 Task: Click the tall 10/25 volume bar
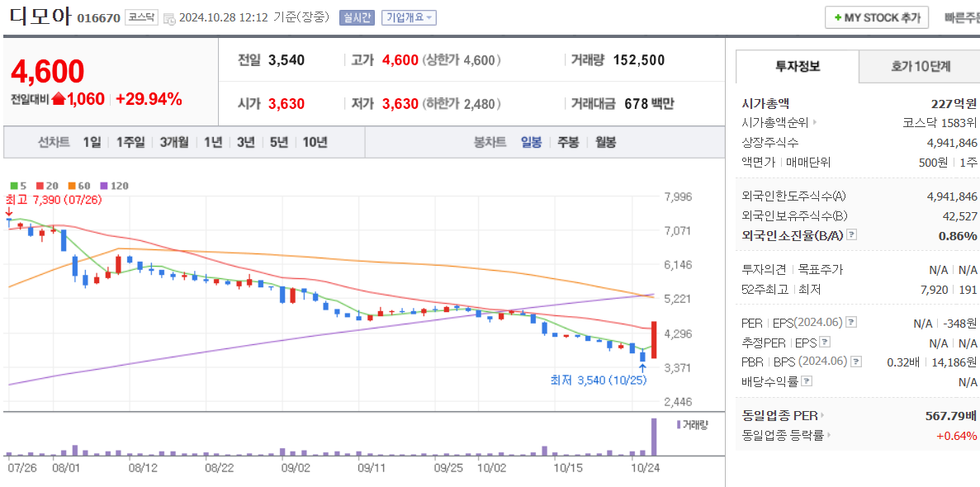655,437
